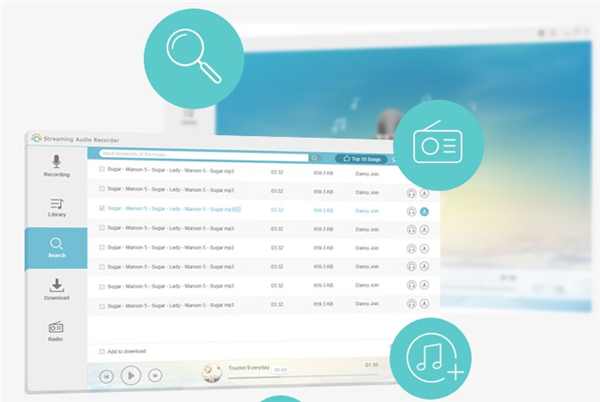Viewport: 600px width, 402px height.
Task: Click the Truckin' Everyday album art thumbnail
Action: tap(212, 372)
